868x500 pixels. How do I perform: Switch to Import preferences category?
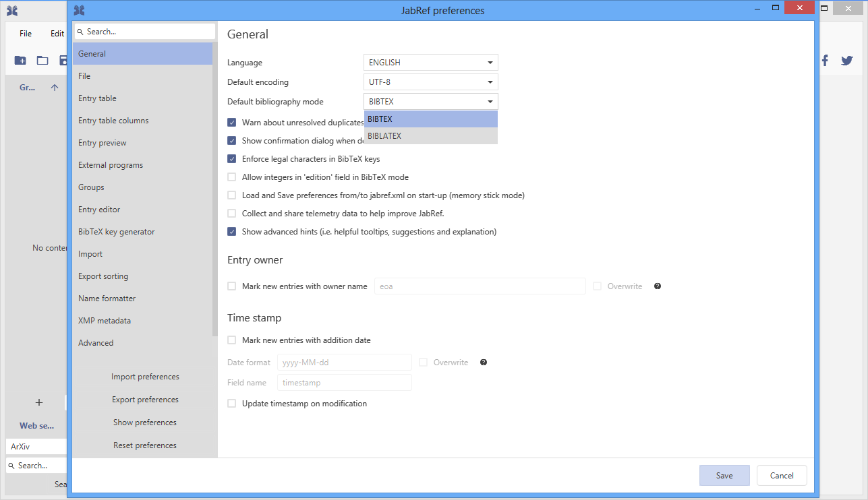[x=142, y=254]
